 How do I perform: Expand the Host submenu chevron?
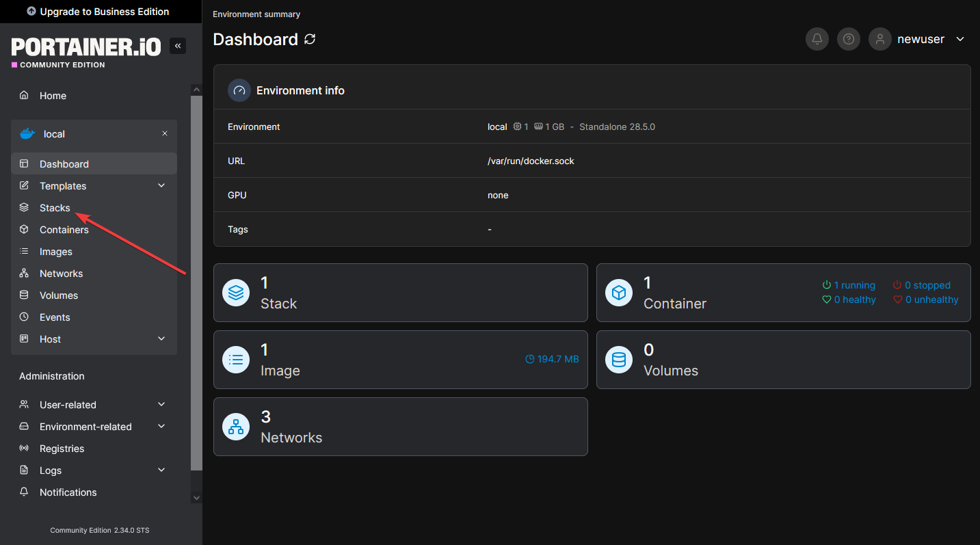point(161,339)
